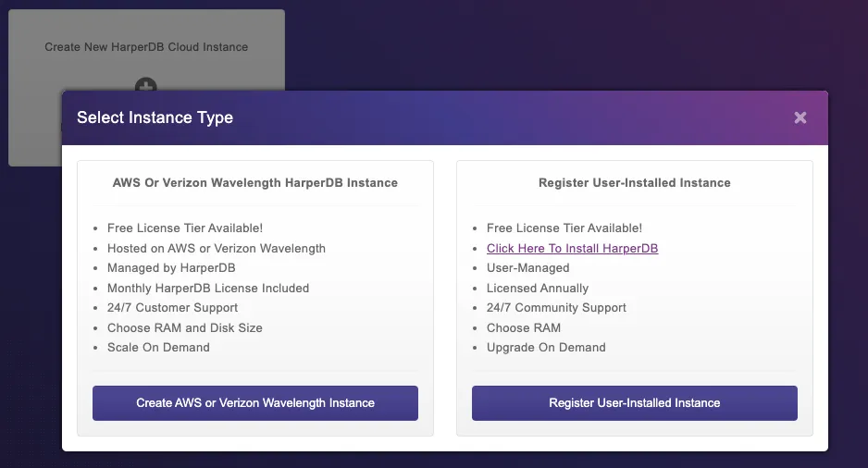
Task: Close the Select Instance Type dialog
Action: pyautogui.click(x=800, y=117)
